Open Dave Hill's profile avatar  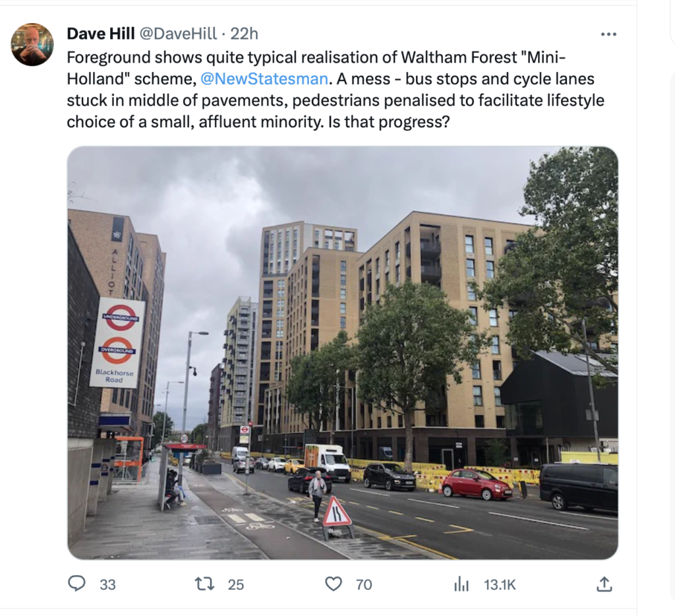pyautogui.click(x=32, y=44)
